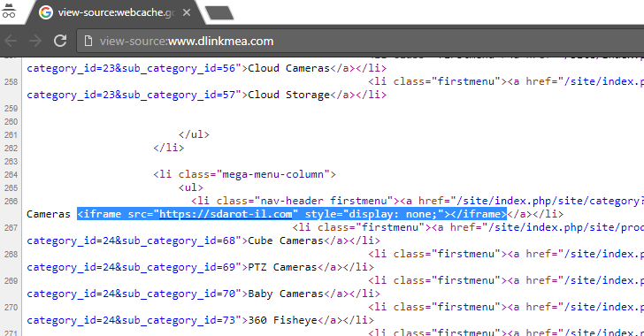Click line number 264 in the gutter
Image resolution: width=644 pixels, height=336 pixels.
click(x=11, y=174)
